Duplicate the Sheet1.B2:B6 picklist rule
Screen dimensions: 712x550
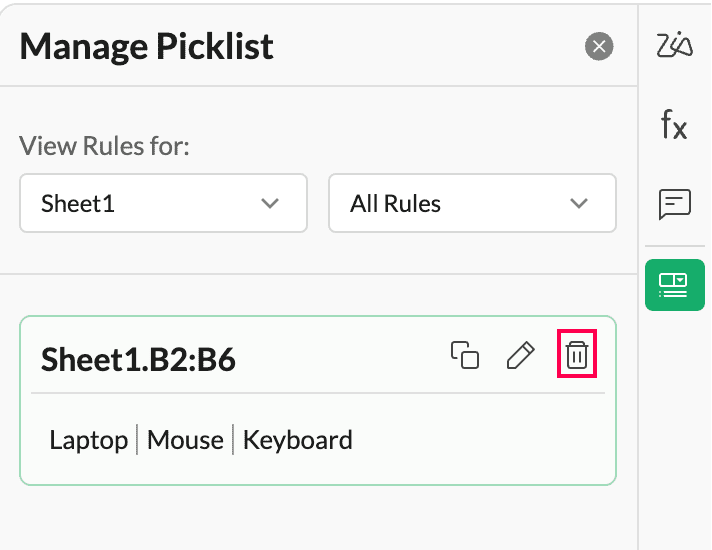coord(464,355)
